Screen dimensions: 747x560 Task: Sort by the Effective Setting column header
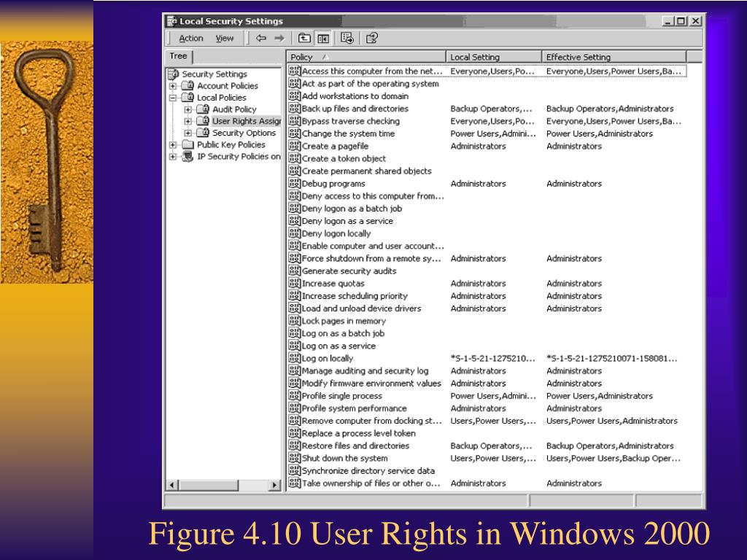click(614, 57)
